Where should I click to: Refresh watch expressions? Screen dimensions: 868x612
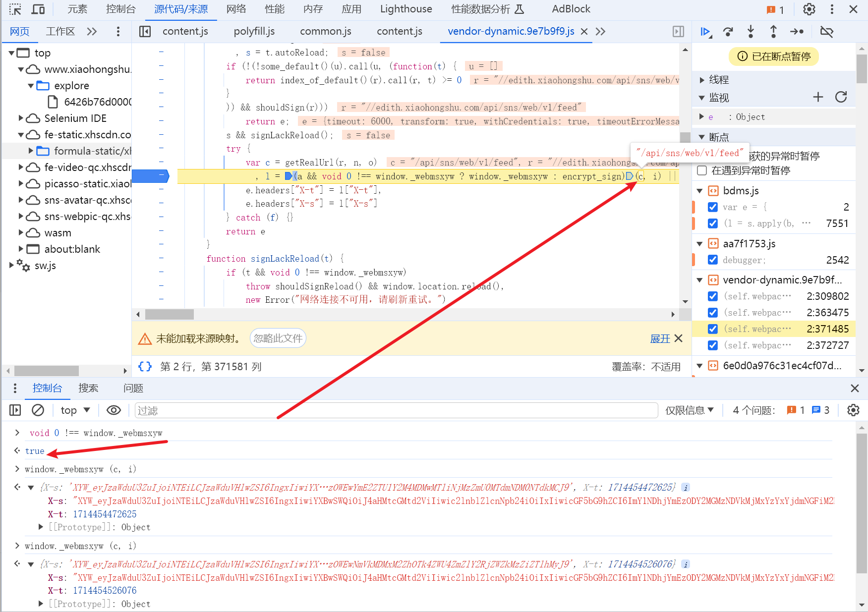click(841, 97)
